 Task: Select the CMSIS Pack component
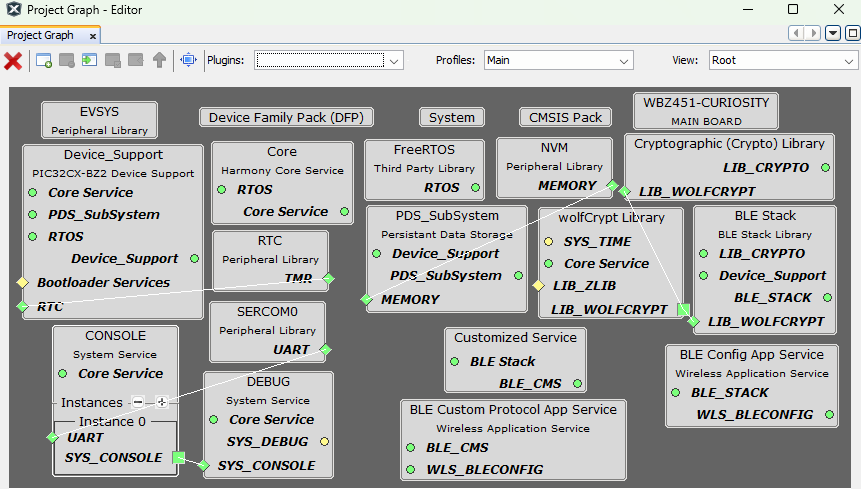click(x=565, y=117)
